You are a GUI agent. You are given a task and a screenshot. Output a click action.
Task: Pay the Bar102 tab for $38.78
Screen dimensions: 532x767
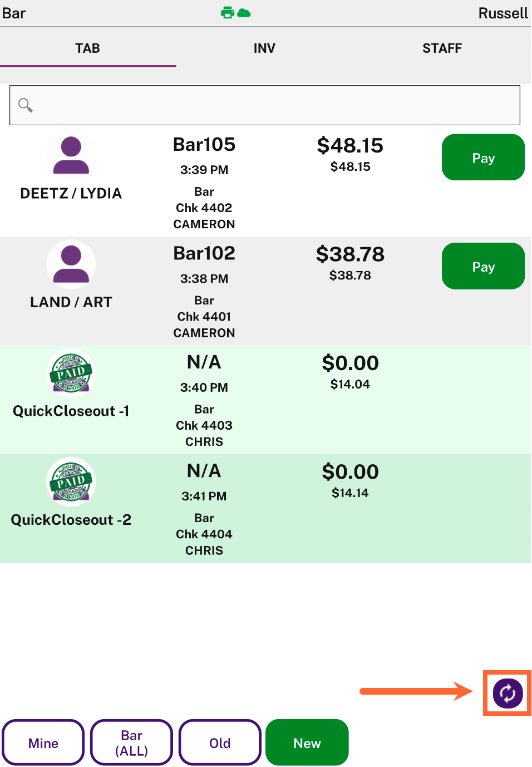483,267
